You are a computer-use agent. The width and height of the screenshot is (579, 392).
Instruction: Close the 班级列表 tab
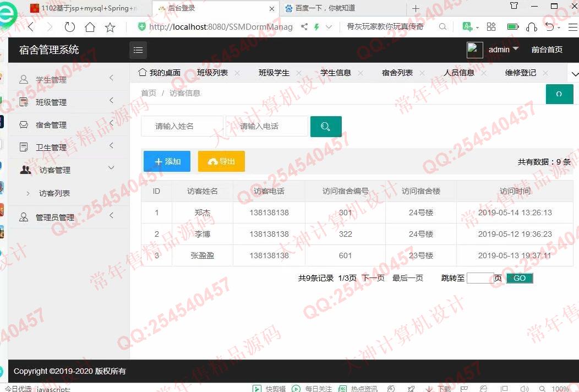click(237, 73)
